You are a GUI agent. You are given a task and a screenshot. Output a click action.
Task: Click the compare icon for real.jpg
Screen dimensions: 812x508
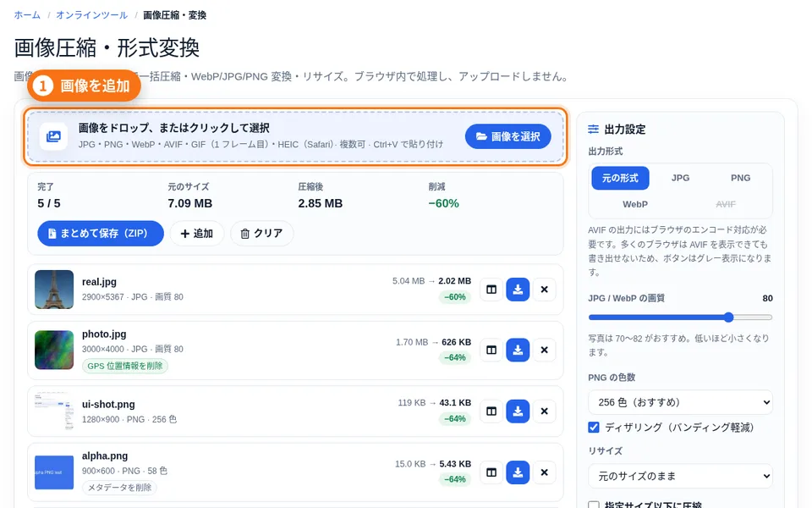[491, 290]
